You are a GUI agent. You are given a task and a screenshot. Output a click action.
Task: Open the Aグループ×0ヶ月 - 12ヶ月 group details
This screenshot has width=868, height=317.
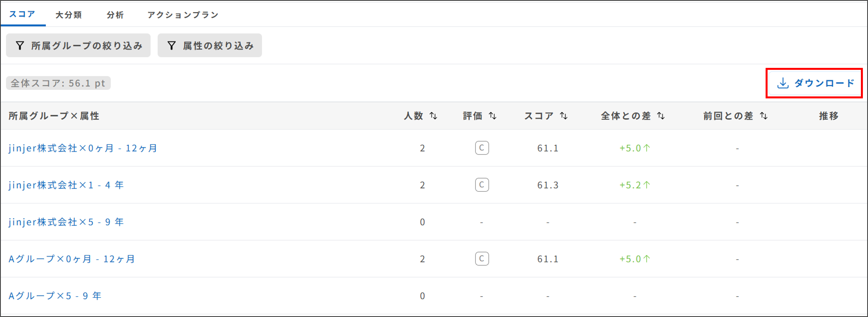click(71, 259)
